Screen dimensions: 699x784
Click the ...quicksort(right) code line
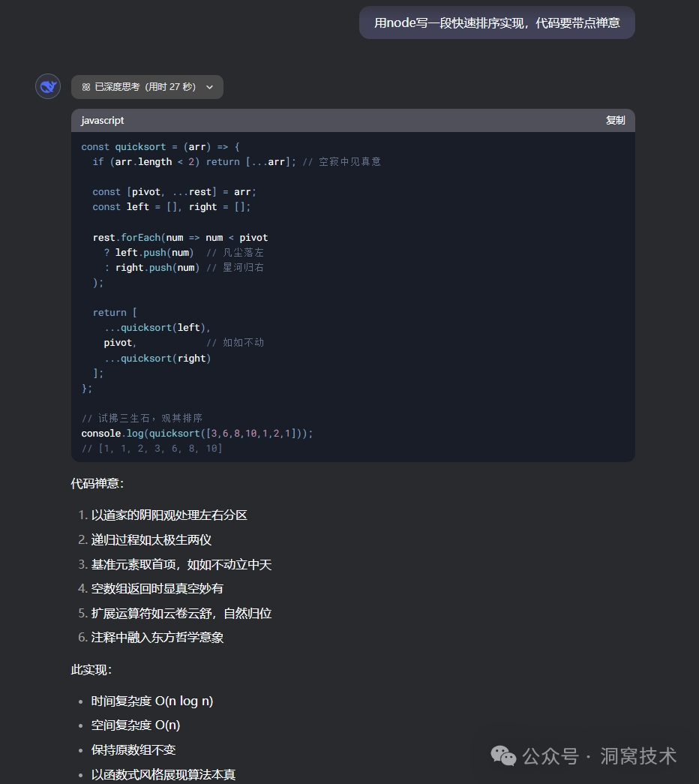click(157, 358)
